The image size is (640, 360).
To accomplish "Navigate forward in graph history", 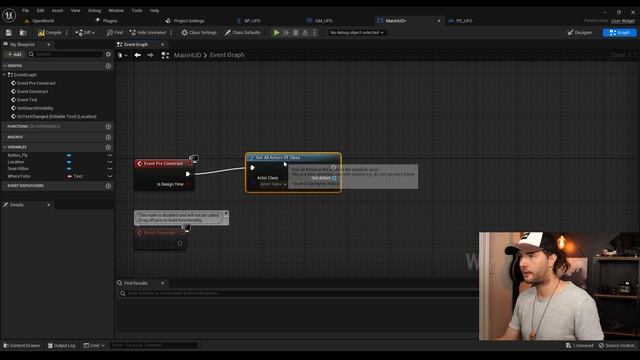I will (x=150, y=55).
